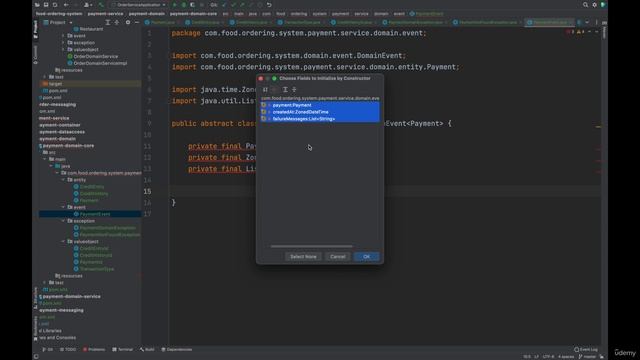Open the editor tabs overflow dropdown

(587, 22)
